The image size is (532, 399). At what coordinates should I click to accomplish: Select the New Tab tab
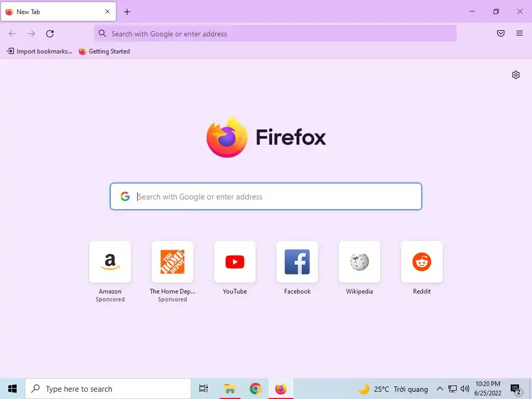pos(58,11)
